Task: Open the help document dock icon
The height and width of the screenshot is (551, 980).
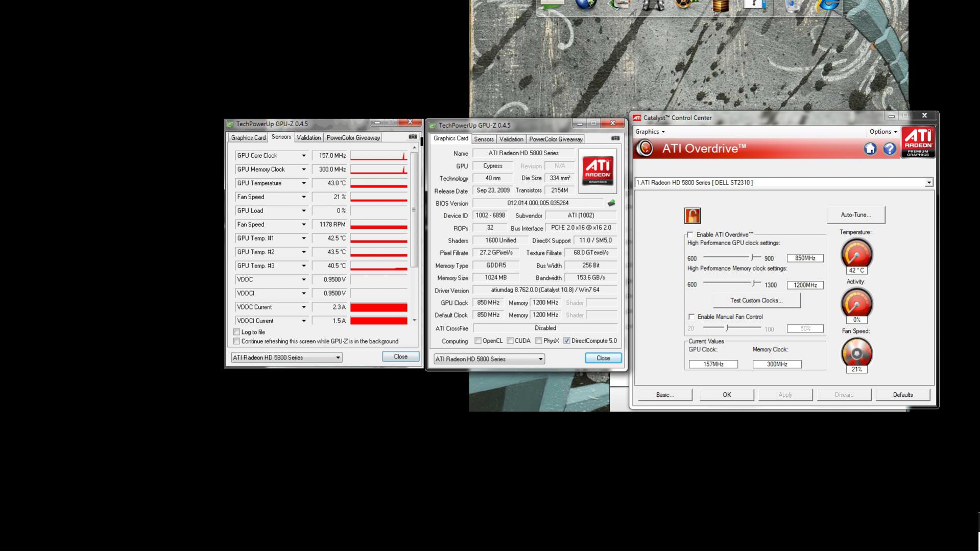Action: tap(754, 5)
